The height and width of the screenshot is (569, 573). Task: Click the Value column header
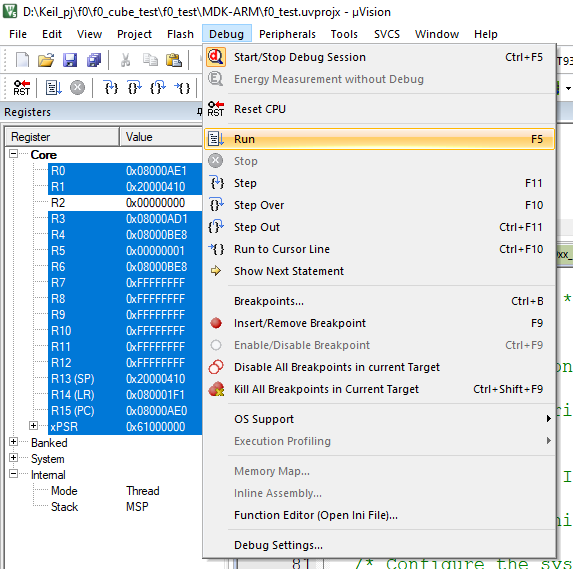pyautogui.click(x=161, y=137)
